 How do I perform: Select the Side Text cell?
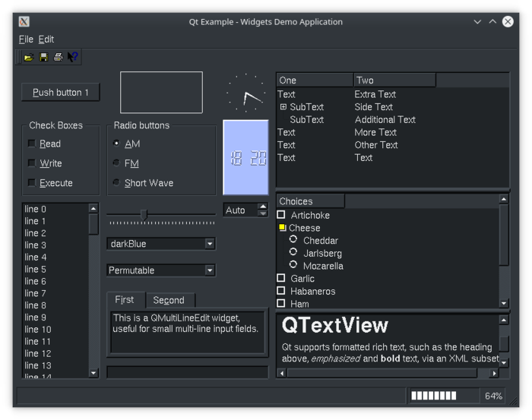click(x=373, y=107)
